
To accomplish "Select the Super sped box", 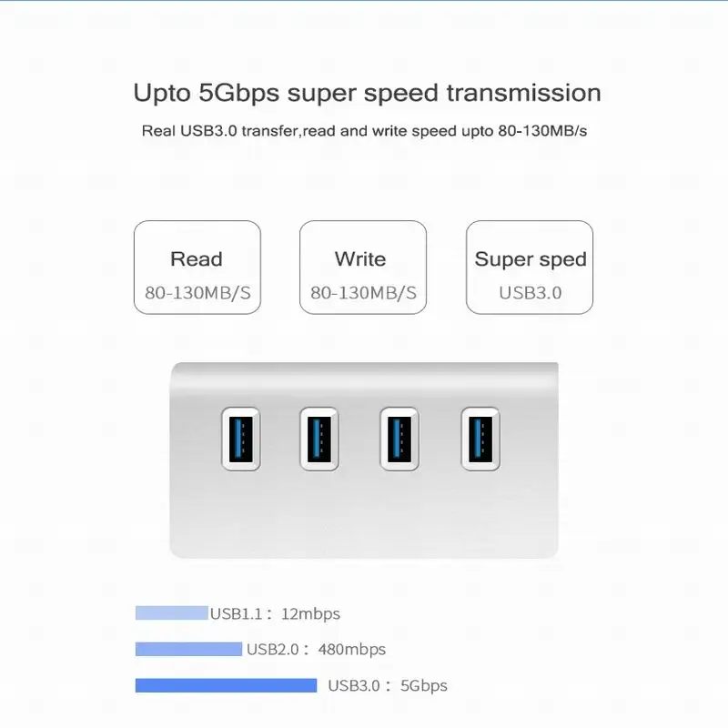I will [x=530, y=268].
